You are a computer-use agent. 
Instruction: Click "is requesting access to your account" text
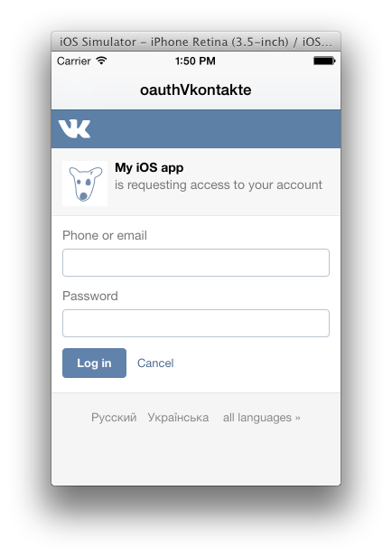click(x=219, y=185)
